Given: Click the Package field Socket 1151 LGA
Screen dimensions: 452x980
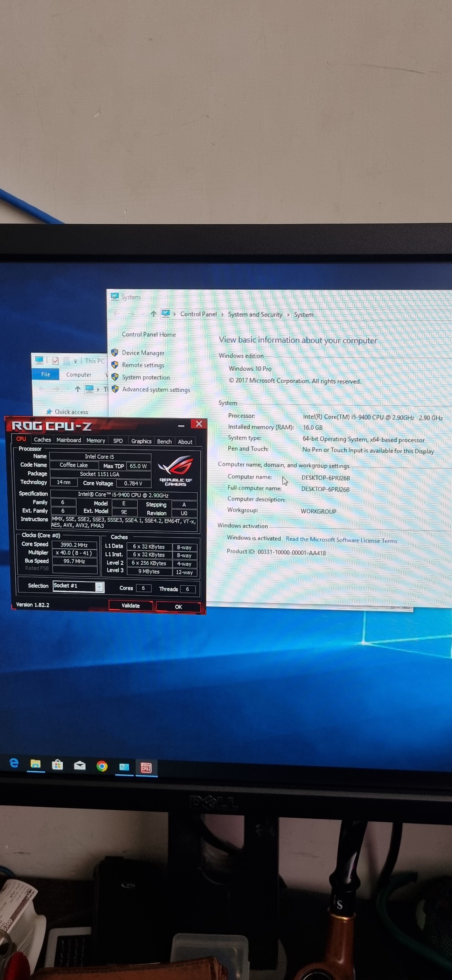Looking at the screenshot, I should tap(100, 474).
